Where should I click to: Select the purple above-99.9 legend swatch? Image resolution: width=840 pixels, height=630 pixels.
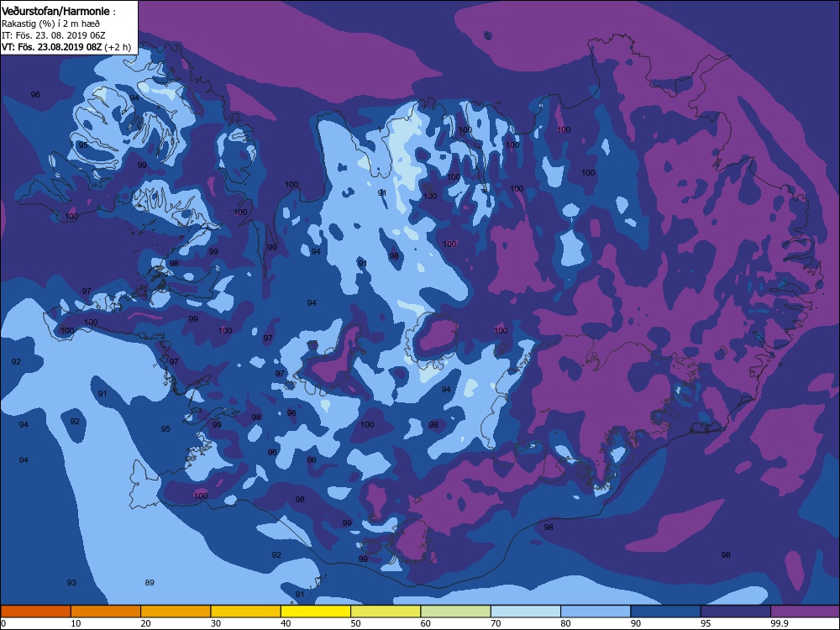coord(806,612)
